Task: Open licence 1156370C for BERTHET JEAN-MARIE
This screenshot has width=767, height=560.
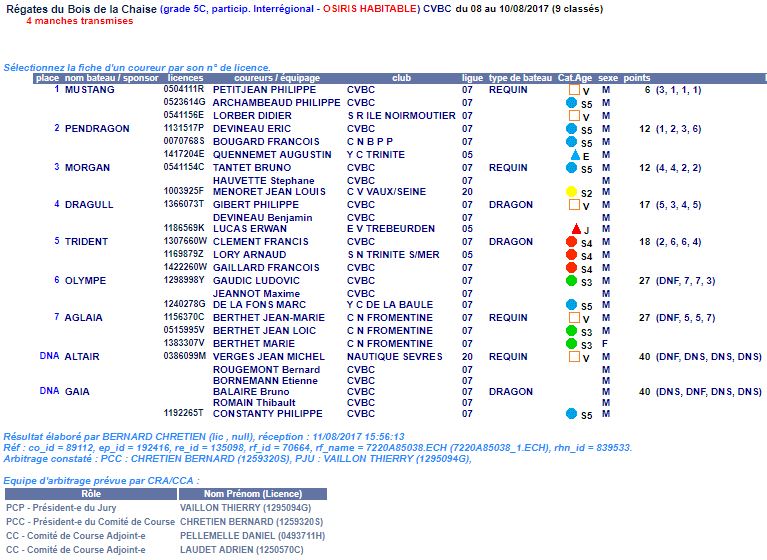Action: (184, 318)
